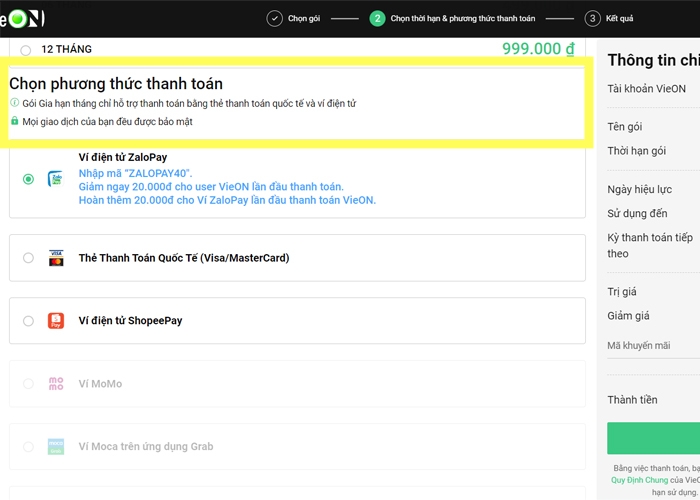Open the Kết quả step label

[619, 19]
